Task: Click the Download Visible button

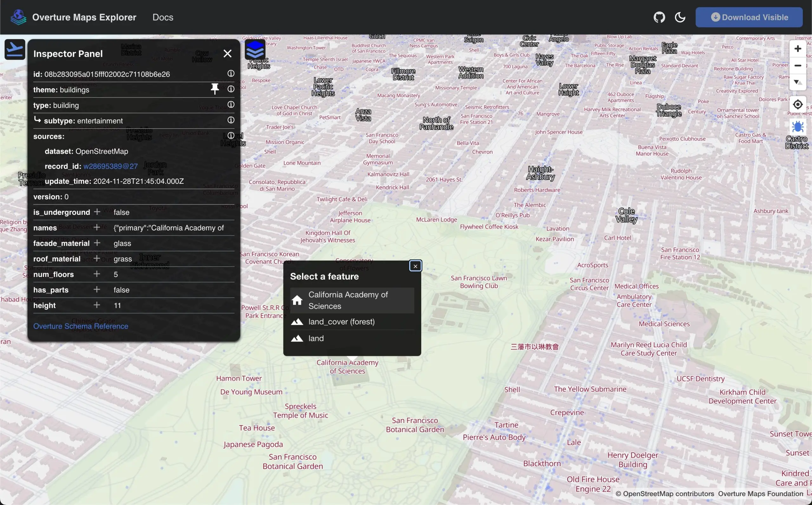Action: [x=749, y=17]
